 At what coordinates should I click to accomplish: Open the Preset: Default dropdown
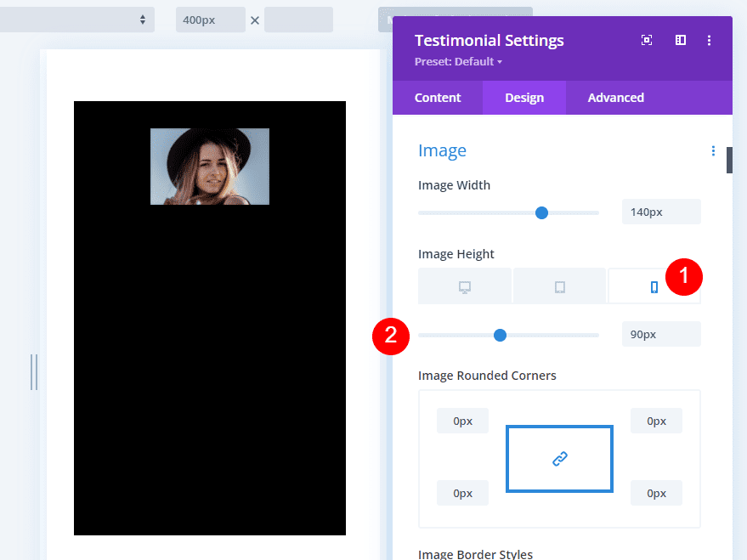459,62
